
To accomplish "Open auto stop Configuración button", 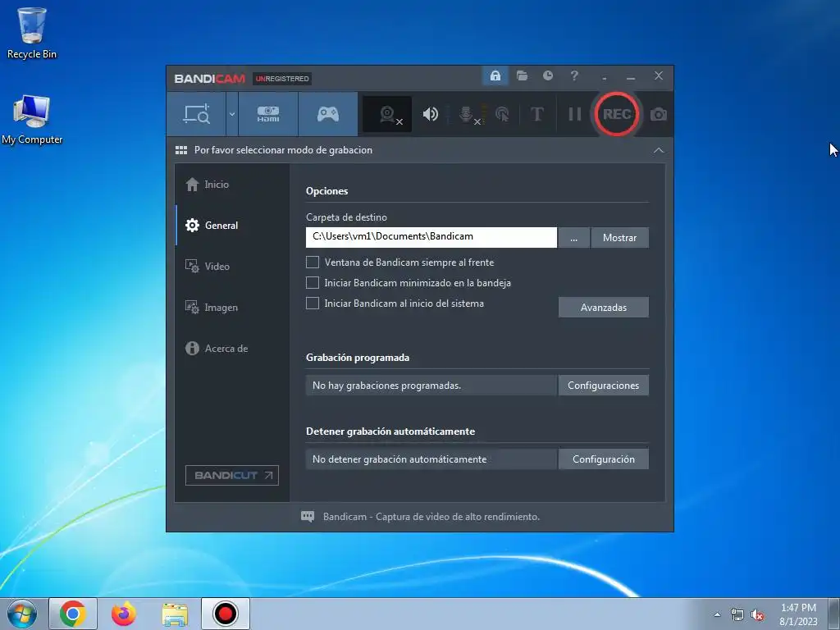I will pyautogui.click(x=603, y=459).
